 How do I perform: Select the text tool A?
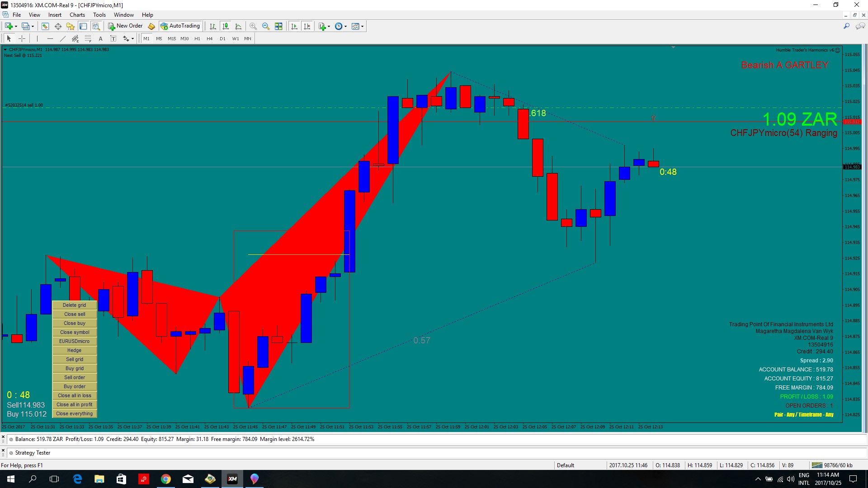[x=100, y=38]
